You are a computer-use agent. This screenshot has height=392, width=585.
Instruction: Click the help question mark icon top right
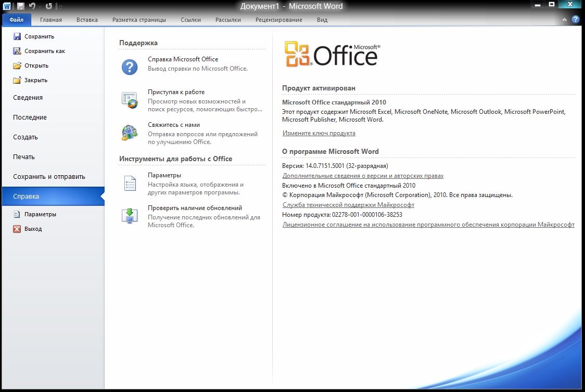point(575,19)
